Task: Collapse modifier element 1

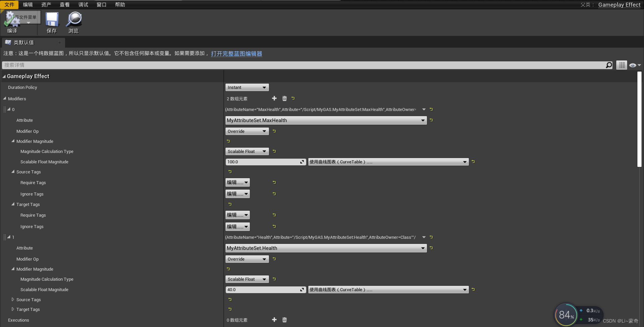Action: click(x=9, y=237)
